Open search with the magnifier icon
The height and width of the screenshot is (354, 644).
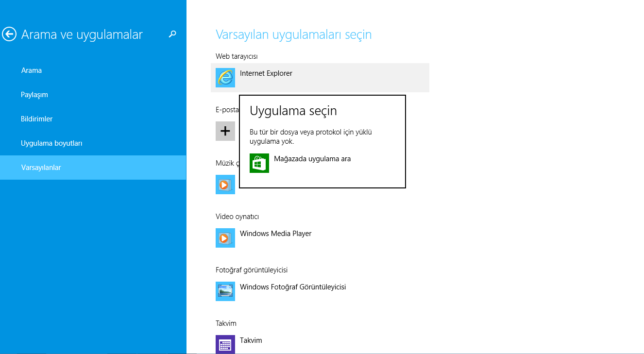[172, 34]
